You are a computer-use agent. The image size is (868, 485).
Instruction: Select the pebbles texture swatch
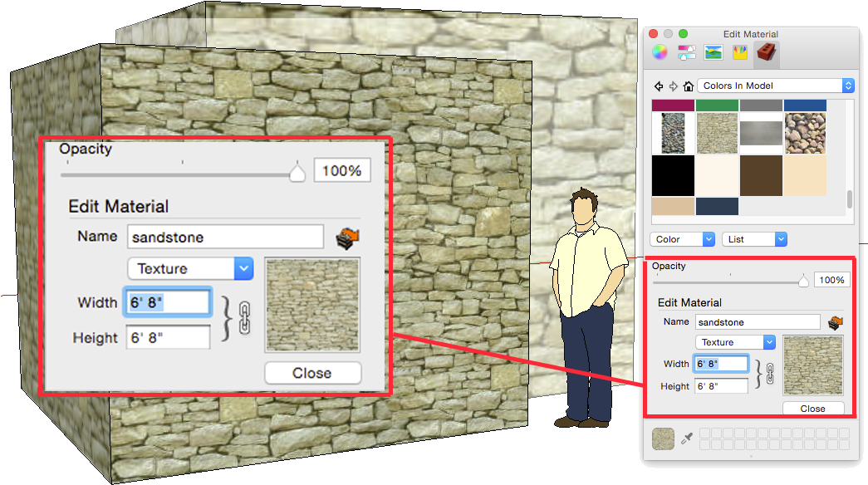point(805,133)
